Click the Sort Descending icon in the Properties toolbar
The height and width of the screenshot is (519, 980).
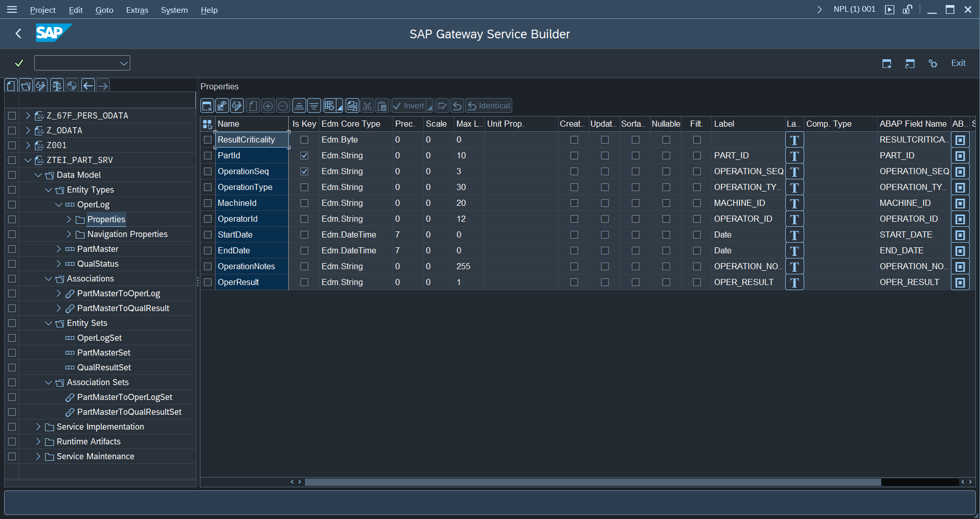click(314, 106)
